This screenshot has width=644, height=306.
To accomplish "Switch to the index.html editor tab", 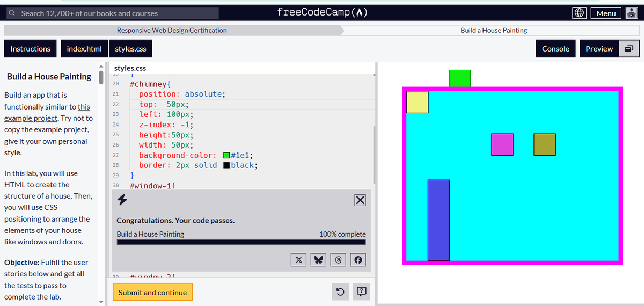I will [x=84, y=49].
